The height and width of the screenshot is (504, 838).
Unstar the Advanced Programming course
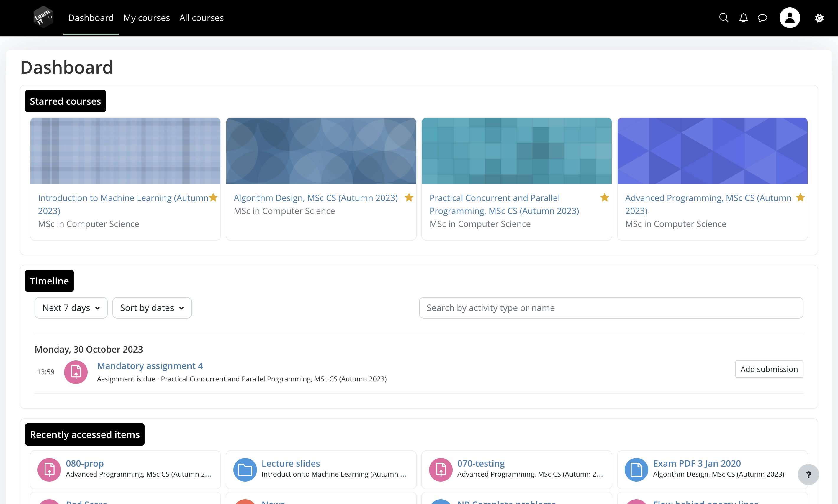coord(801,197)
